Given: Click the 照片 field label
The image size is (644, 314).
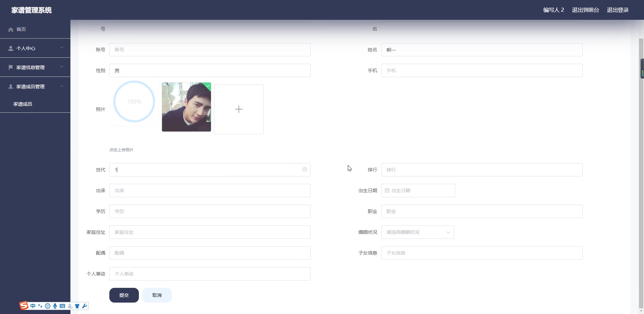Looking at the screenshot, I should click(101, 109).
